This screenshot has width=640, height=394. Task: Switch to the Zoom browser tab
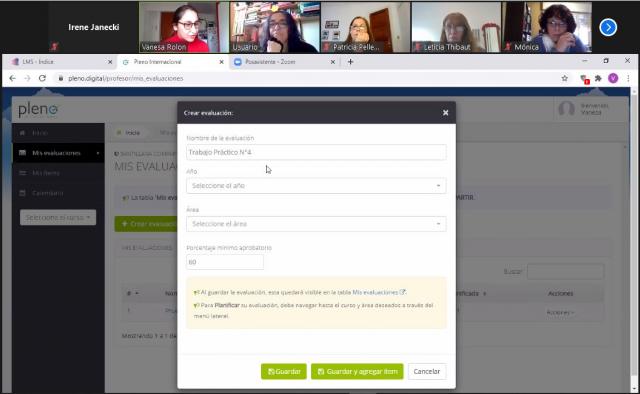(x=284, y=62)
